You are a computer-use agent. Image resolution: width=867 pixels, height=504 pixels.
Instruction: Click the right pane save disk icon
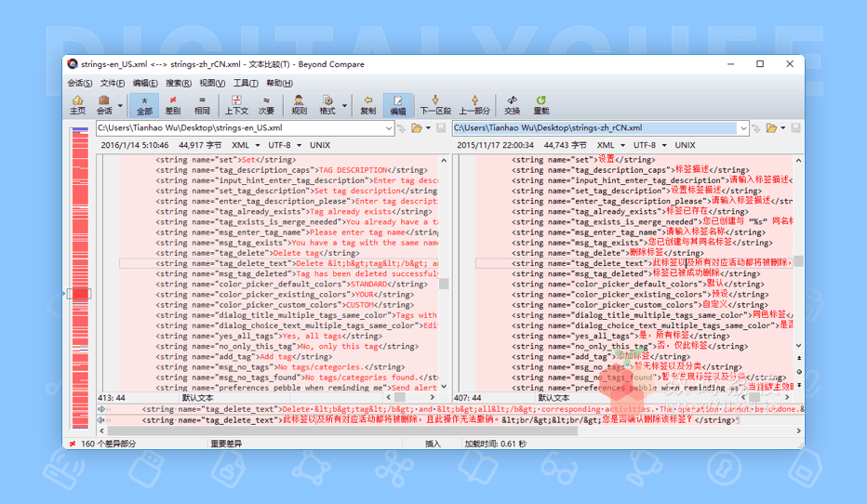point(795,128)
